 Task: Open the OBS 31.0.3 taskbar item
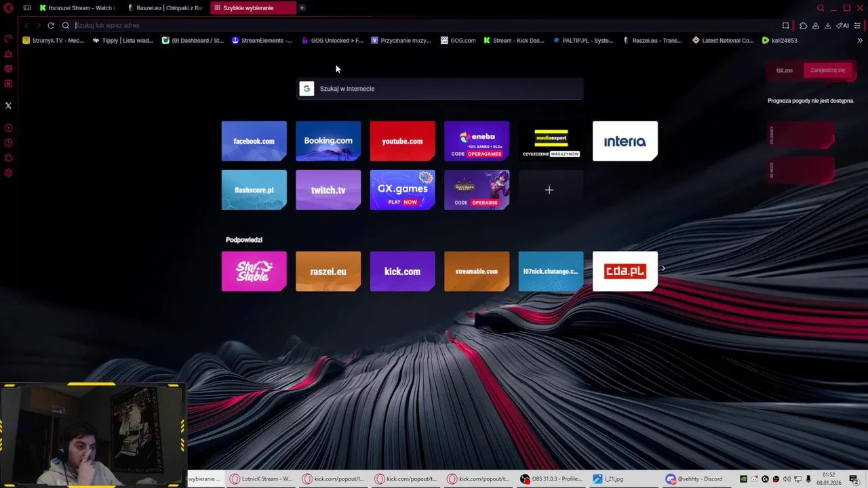coord(551,479)
